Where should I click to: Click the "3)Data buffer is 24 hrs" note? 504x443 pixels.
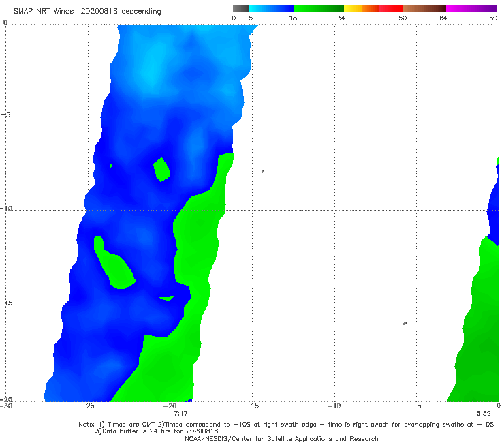click(x=157, y=431)
